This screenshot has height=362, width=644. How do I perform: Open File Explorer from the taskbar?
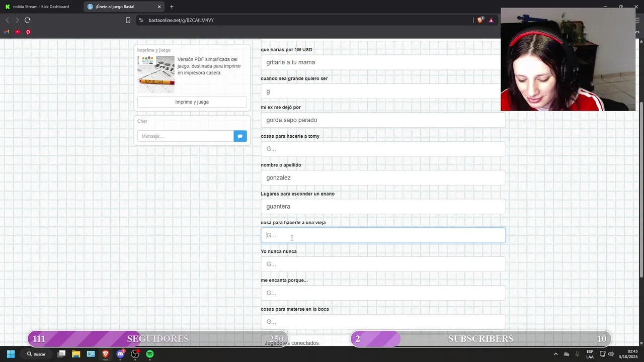tap(76, 354)
